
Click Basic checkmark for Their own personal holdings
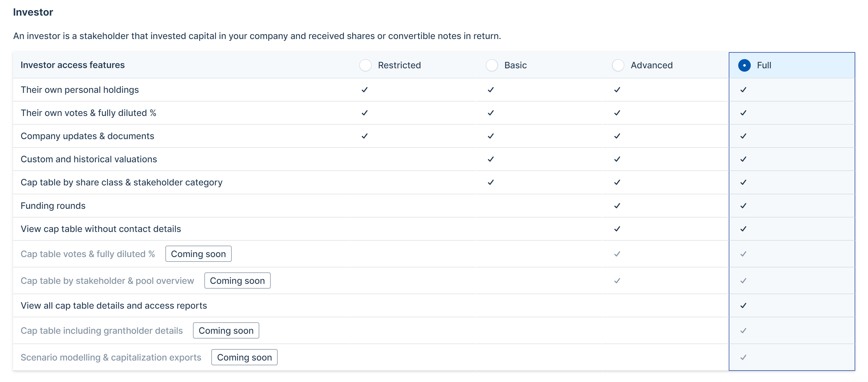click(491, 90)
